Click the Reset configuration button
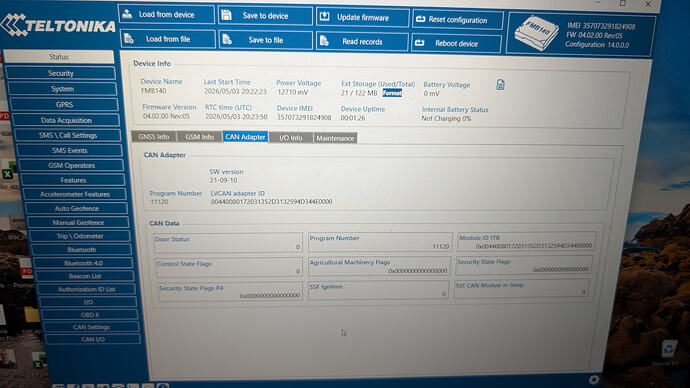The height and width of the screenshot is (388, 690). click(x=457, y=20)
